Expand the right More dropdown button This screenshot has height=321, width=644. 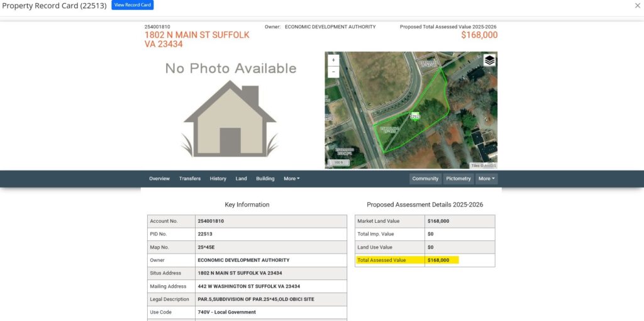[486, 179]
